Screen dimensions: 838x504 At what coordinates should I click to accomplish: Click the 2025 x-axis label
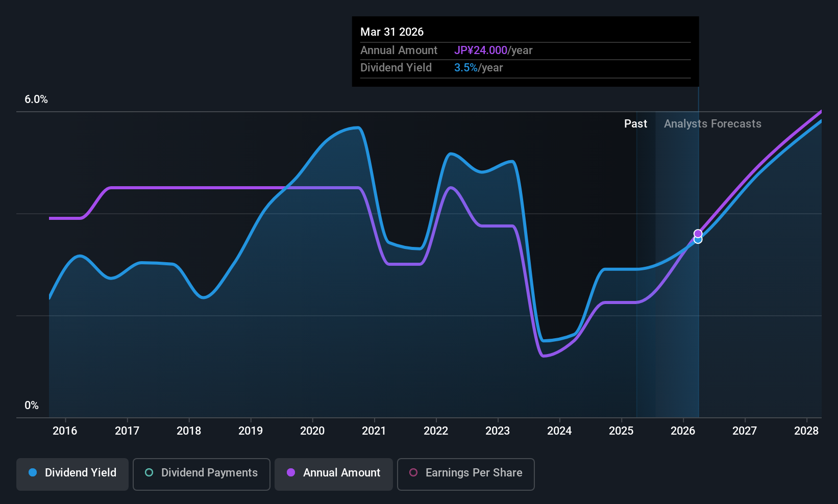621,431
